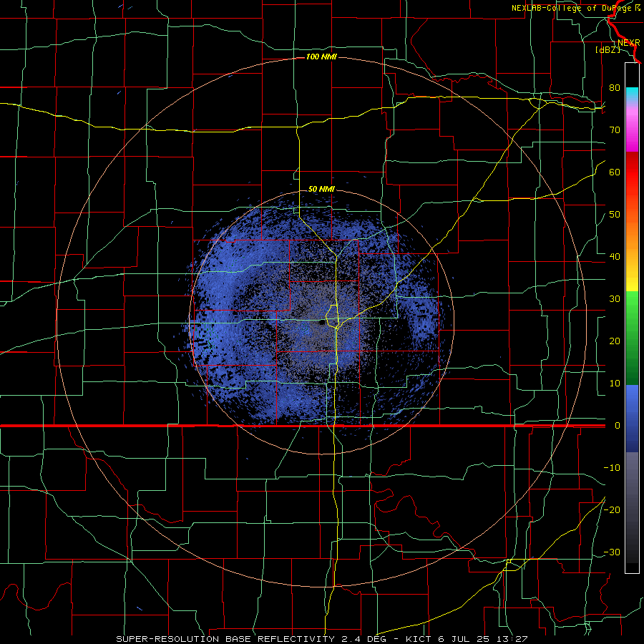Click the cyan band of the color bar

click(x=632, y=94)
